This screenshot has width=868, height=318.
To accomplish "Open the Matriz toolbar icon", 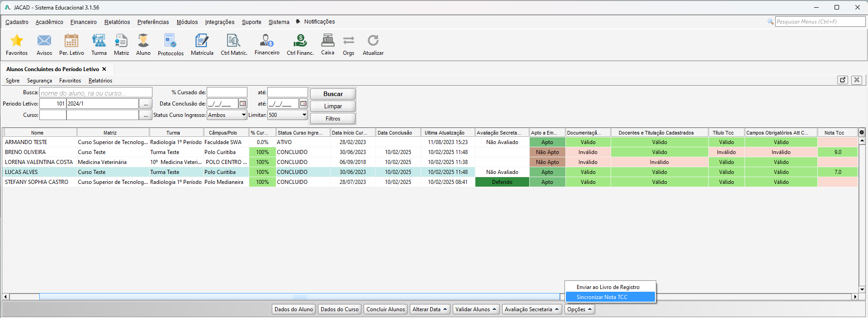I will click(121, 41).
